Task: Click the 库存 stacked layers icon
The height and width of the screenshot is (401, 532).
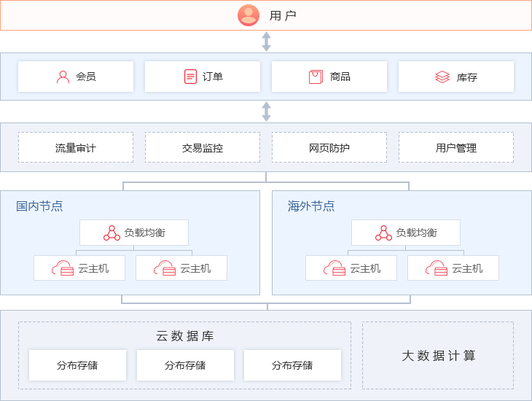Action: click(442, 77)
